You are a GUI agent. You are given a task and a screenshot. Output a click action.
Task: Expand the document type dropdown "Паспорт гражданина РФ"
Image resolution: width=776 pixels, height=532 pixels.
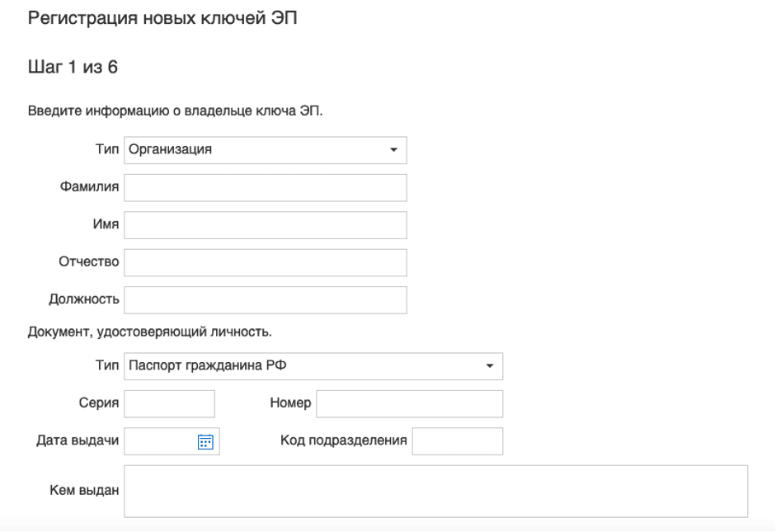pyautogui.click(x=313, y=366)
